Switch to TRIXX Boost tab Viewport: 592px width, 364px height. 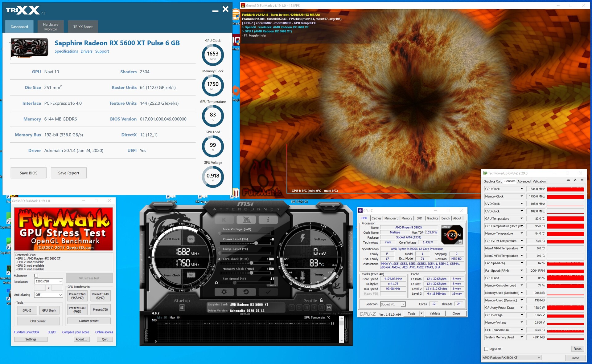83,27
